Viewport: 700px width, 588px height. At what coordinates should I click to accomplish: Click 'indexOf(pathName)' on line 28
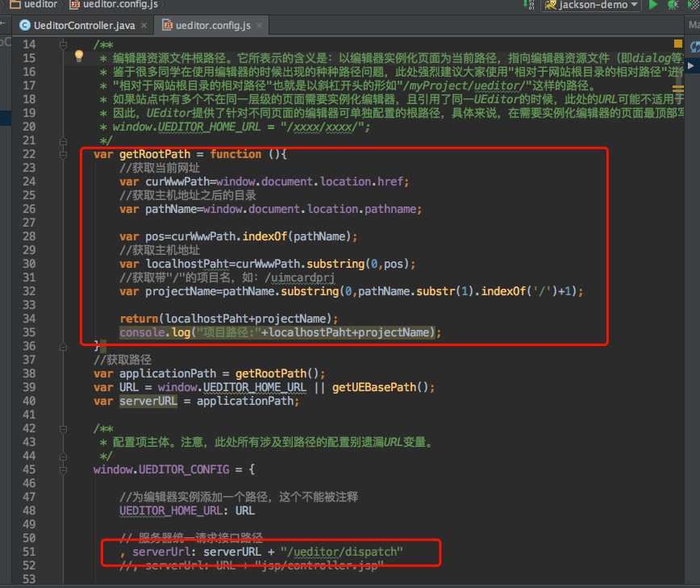click(297, 236)
